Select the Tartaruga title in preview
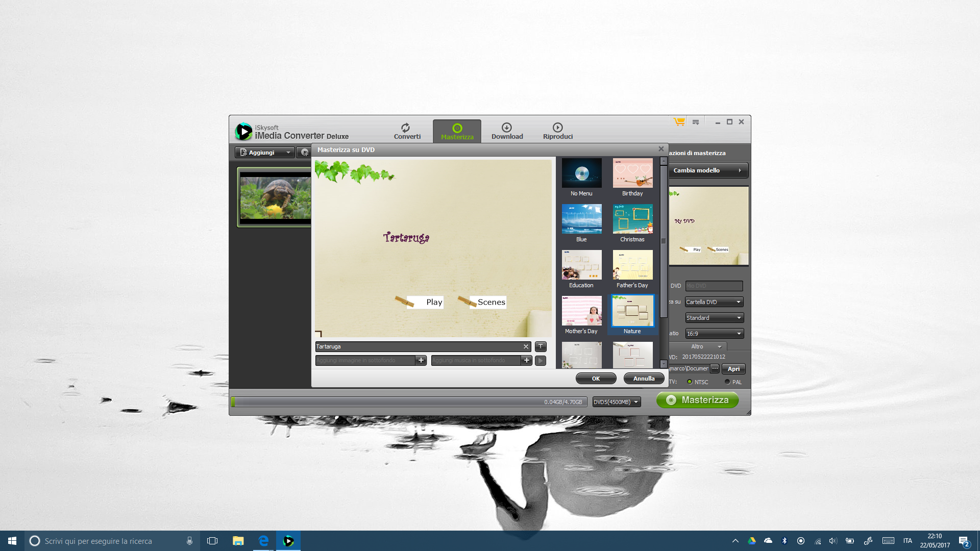Screen dimensions: 980x551 point(406,237)
